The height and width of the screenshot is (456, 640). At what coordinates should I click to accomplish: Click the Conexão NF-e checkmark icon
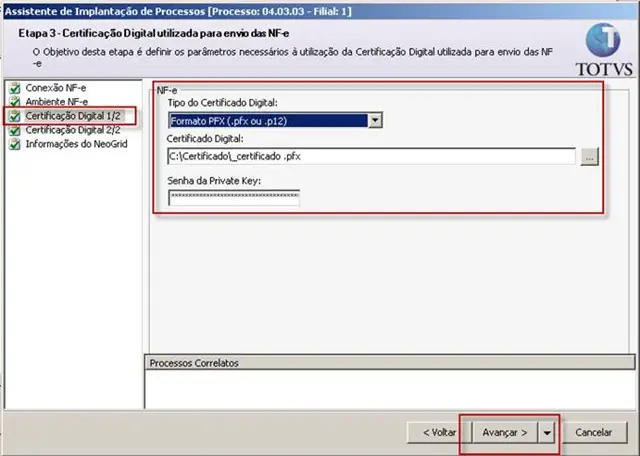[15, 88]
